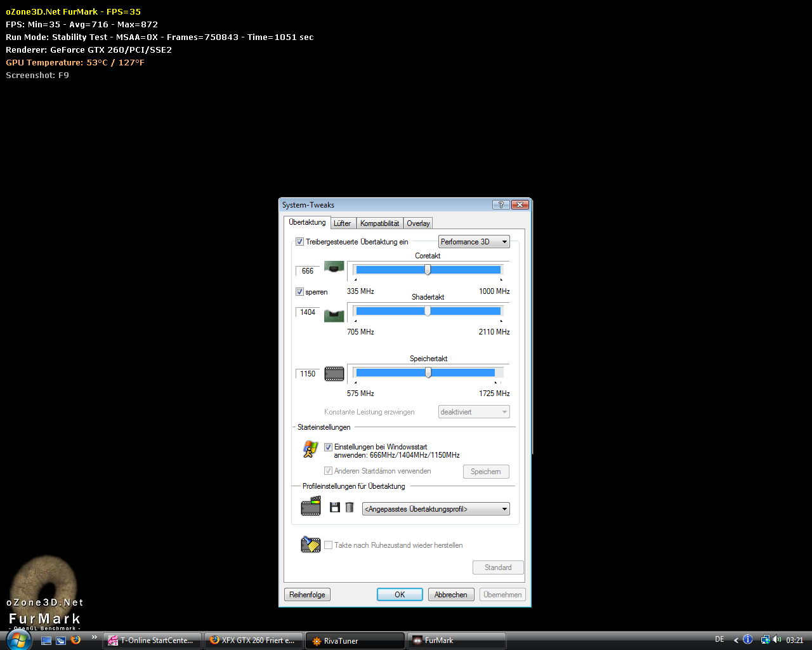812x650 pixels.
Task: Switch to the Übertaktung tab
Action: point(307,222)
